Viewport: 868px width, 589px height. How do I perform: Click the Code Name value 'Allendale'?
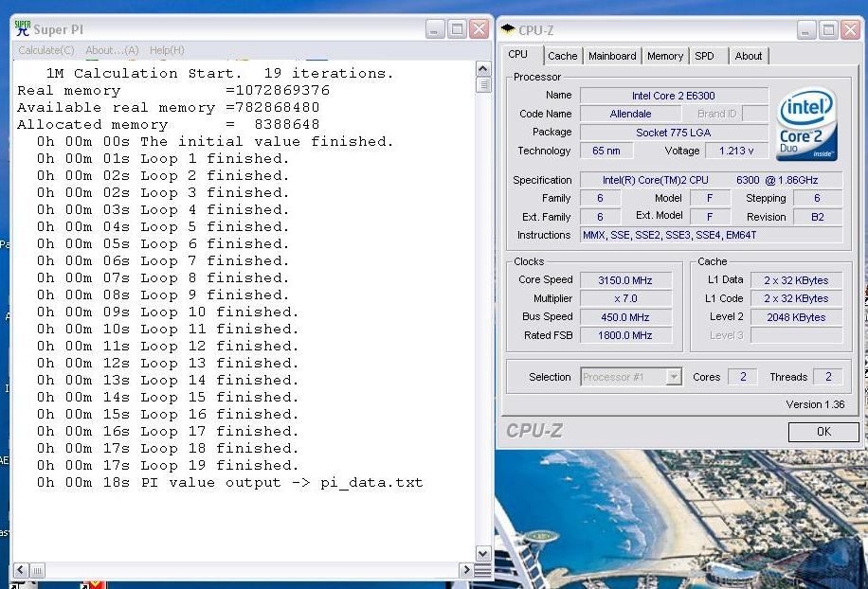(x=630, y=114)
